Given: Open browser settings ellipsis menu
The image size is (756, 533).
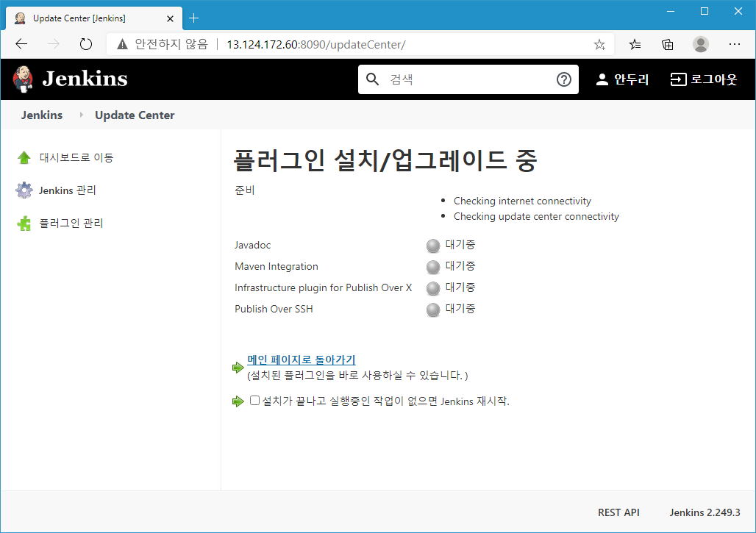Looking at the screenshot, I should tap(734, 44).
